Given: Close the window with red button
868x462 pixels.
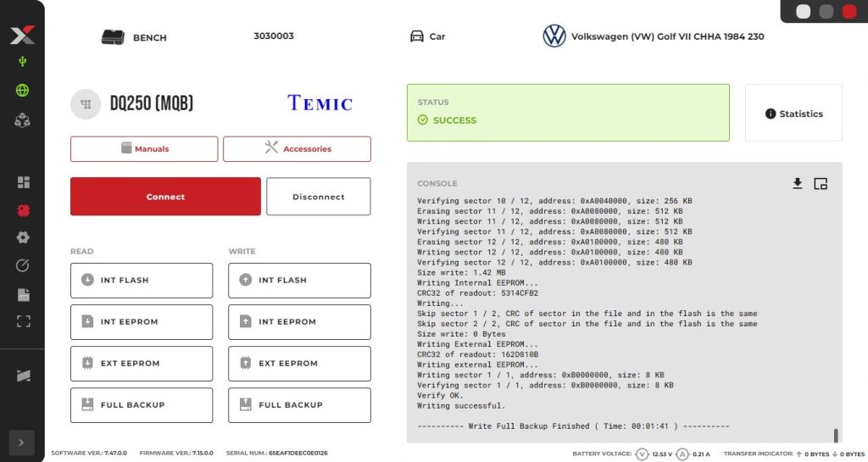Looking at the screenshot, I should (849, 12).
